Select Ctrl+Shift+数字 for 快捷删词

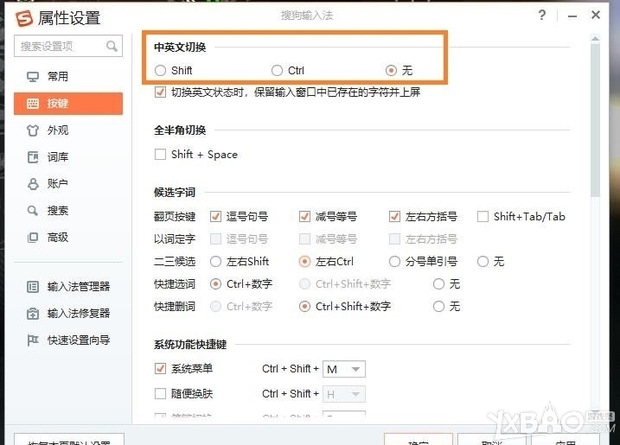(x=304, y=307)
